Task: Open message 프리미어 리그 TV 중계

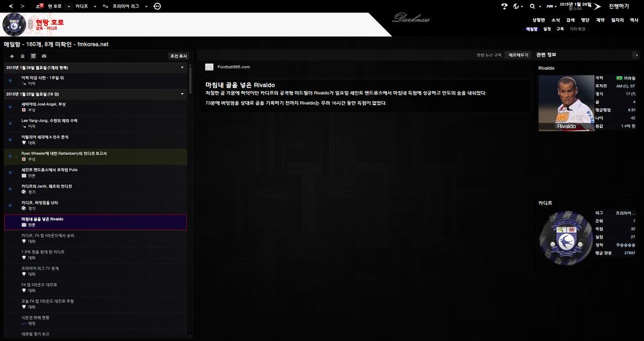Action: click(x=96, y=271)
